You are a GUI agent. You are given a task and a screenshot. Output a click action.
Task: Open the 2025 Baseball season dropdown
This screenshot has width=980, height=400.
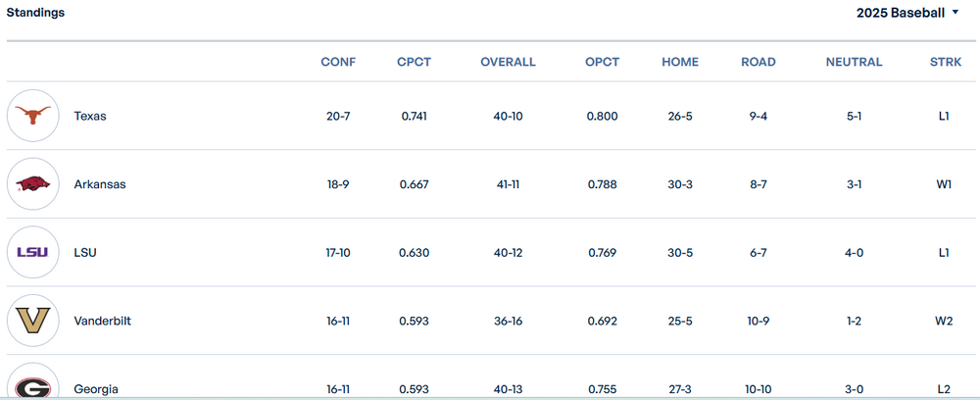(x=907, y=13)
